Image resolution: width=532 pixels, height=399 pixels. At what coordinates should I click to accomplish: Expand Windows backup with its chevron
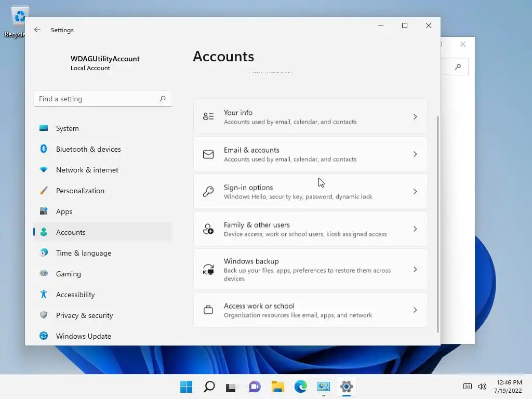point(415,270)
